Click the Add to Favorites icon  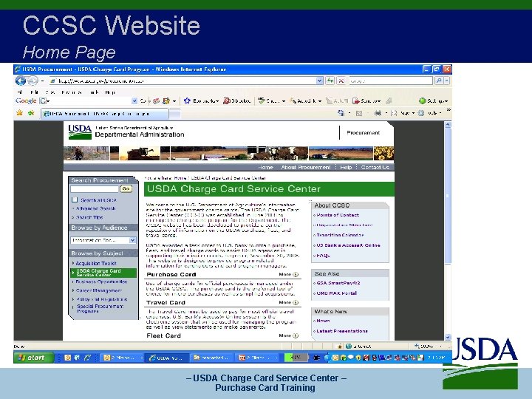coord(31,112)
